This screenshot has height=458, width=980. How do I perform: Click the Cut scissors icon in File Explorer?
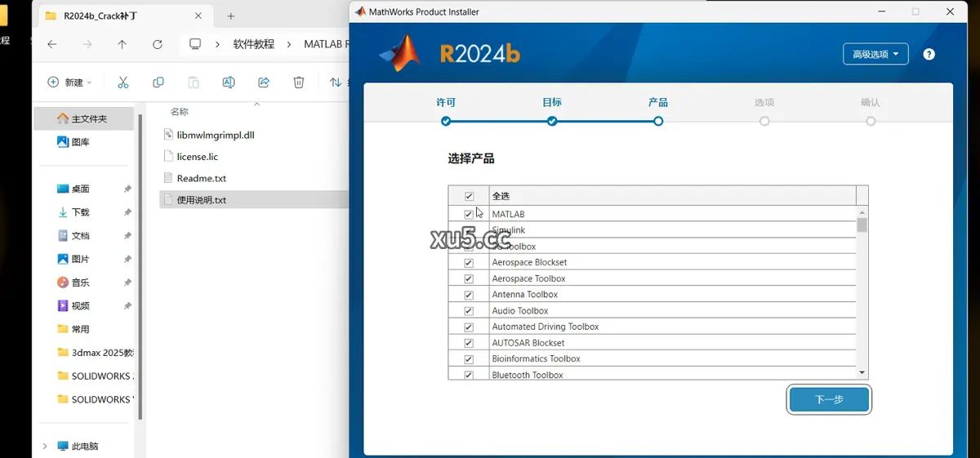point(123,82)
